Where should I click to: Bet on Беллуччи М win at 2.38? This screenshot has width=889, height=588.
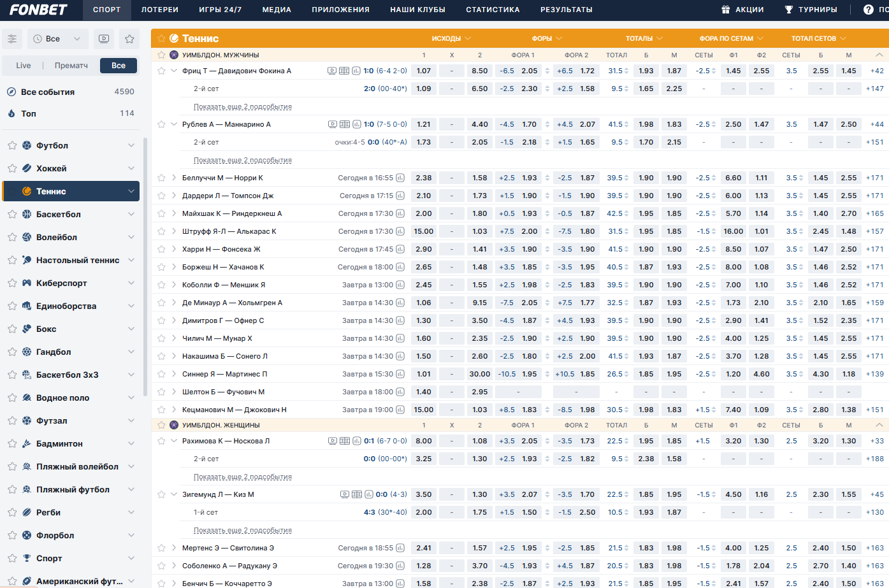pos(424,178)
